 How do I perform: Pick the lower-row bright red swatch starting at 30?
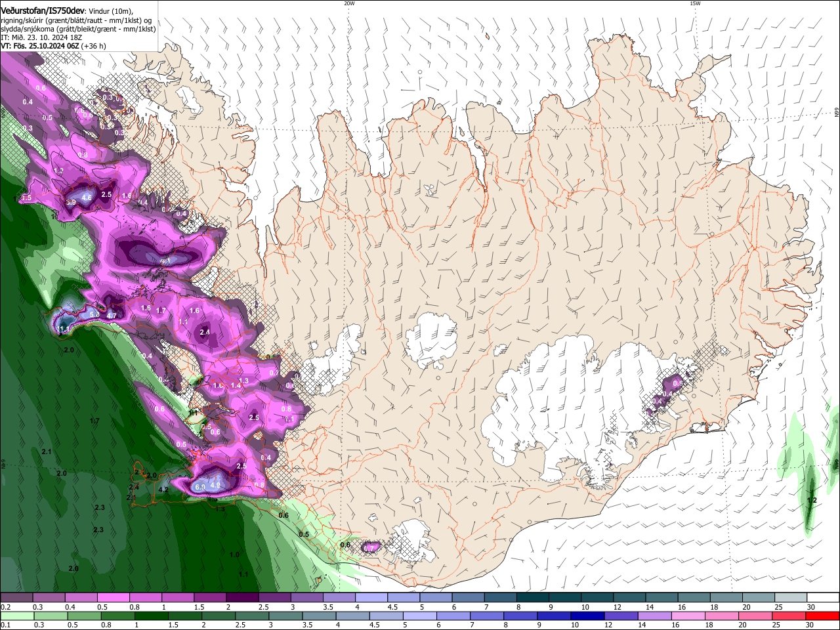(824, 616)
